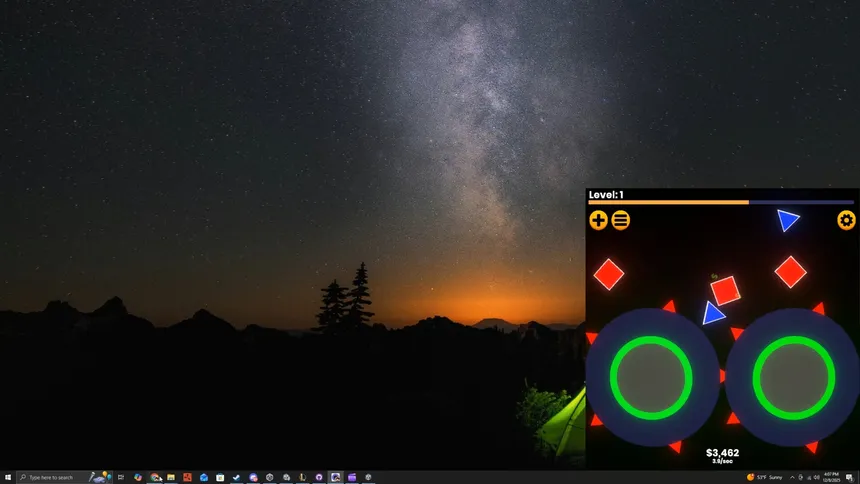860x484 pixels.
Task: Click the red square at far left
Action: pos(609,273)
